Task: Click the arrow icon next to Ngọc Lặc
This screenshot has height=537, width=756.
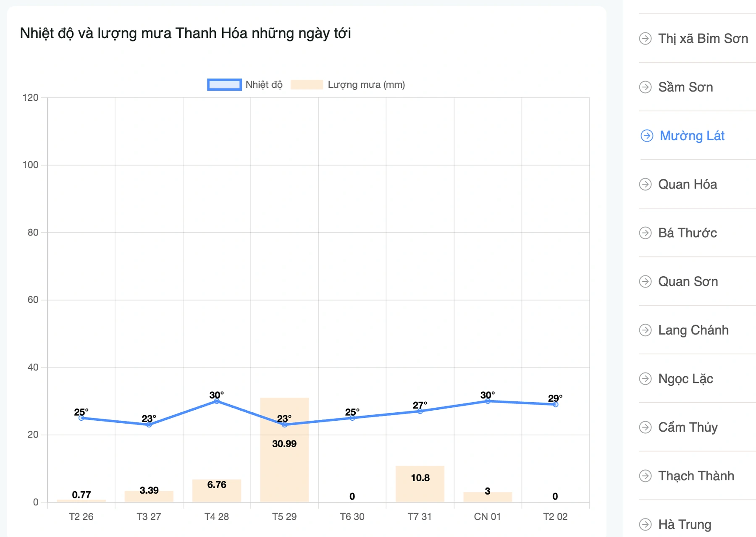Action: (645, 379)
